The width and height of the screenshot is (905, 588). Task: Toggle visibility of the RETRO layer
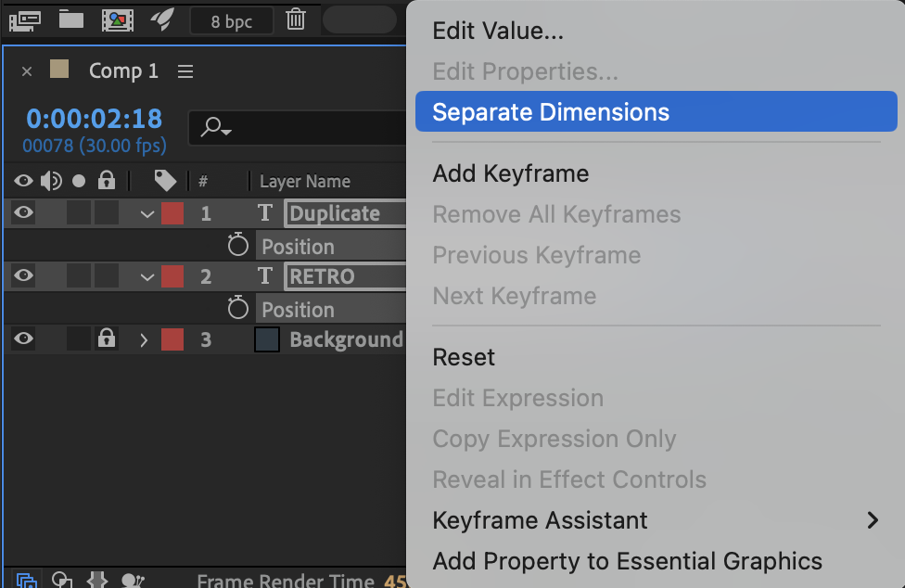click(23, 275)
